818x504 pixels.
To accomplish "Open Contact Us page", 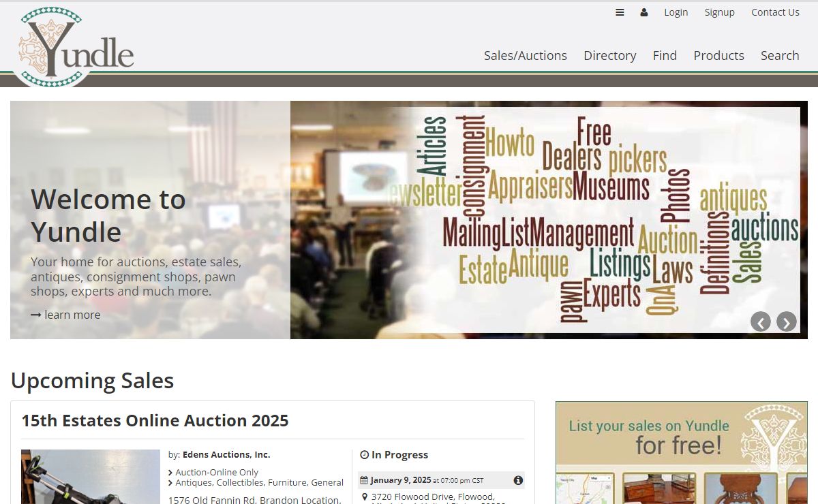I will point(775,12).
